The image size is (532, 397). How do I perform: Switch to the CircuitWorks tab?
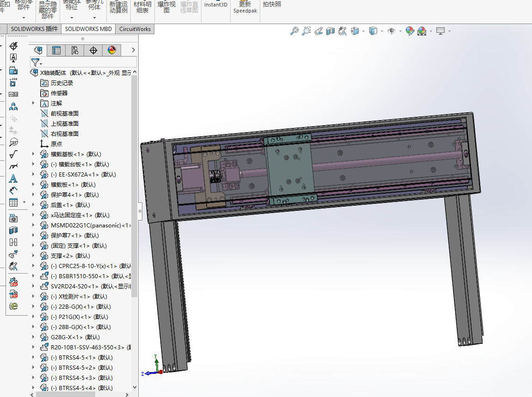[x=135, y=29]
